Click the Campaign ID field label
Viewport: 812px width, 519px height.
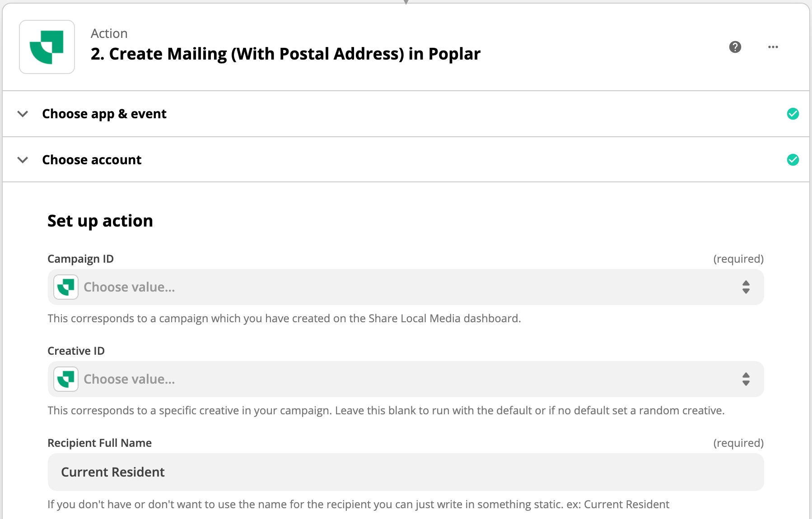coord(80,259)
